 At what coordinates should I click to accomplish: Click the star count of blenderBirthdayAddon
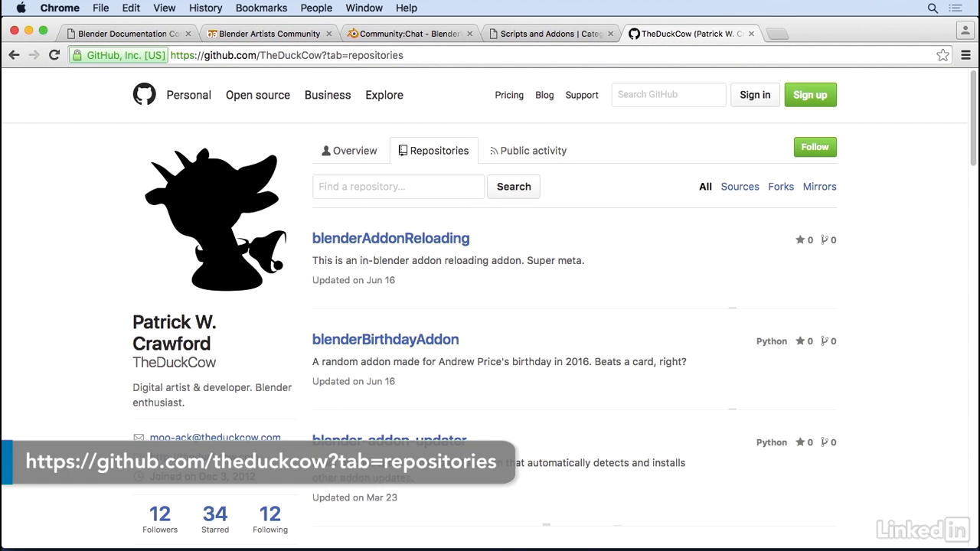(x=804, y=341)
